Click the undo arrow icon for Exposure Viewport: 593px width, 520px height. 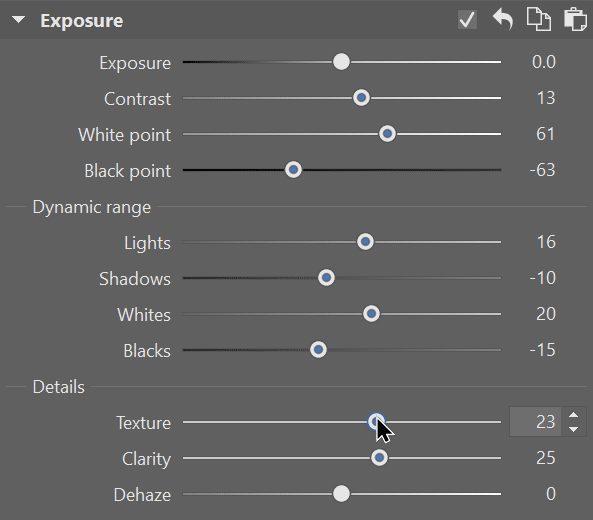pyautogui.click(x=503, y=19)
